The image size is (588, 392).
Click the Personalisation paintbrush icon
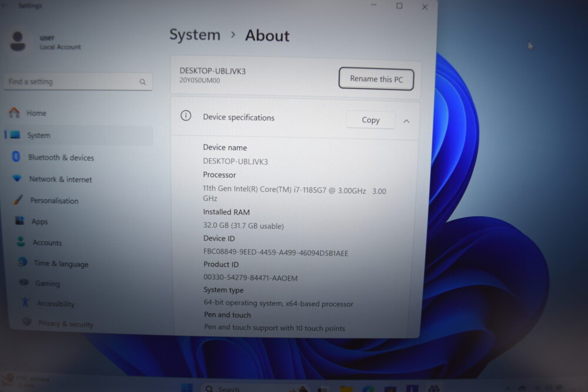[18, 200]
